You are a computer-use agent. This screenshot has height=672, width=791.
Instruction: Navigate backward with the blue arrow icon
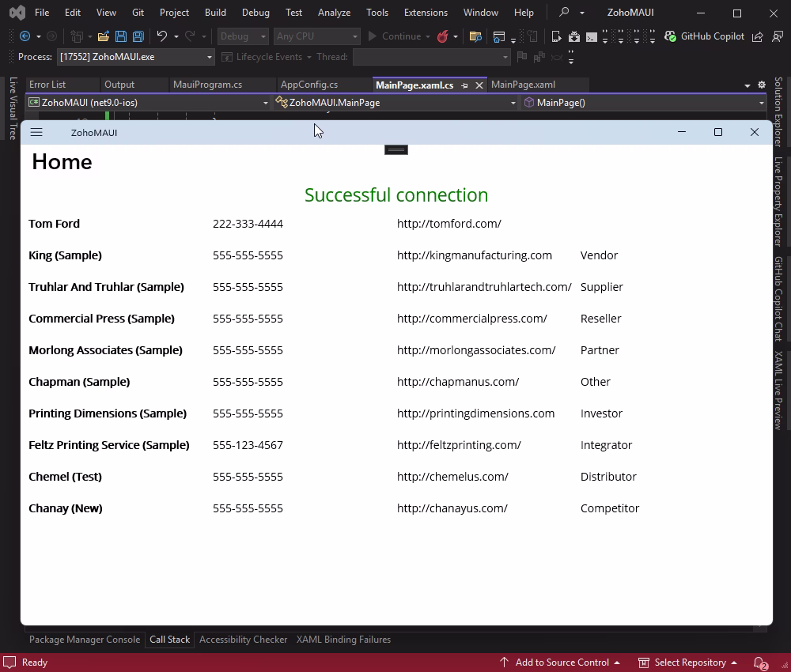25,36
